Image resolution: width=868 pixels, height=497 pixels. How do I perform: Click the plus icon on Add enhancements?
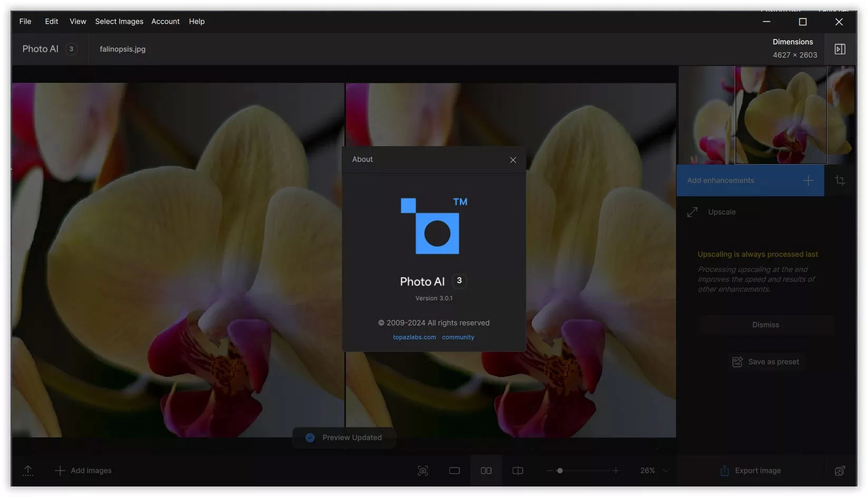click(807, 180)
